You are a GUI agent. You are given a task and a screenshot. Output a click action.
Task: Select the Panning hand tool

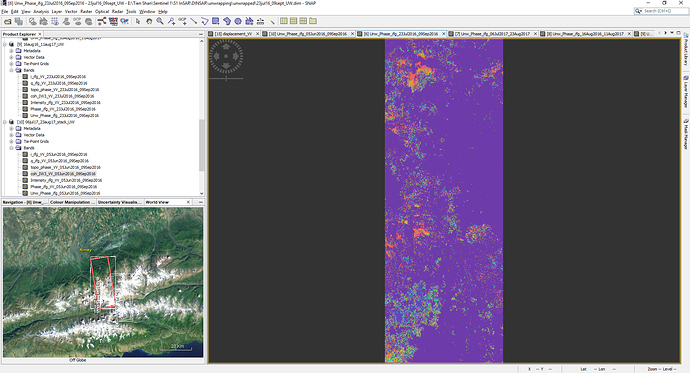(149, 21)
